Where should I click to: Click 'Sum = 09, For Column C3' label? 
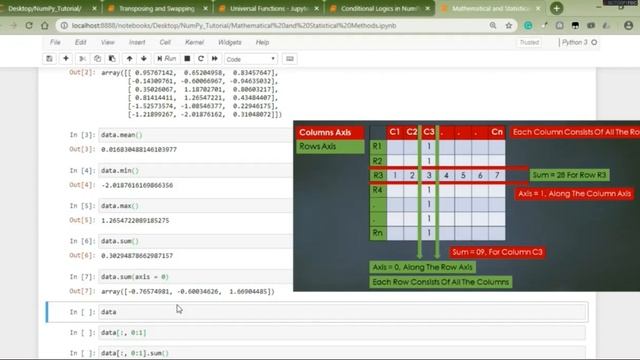click(498, 252)
